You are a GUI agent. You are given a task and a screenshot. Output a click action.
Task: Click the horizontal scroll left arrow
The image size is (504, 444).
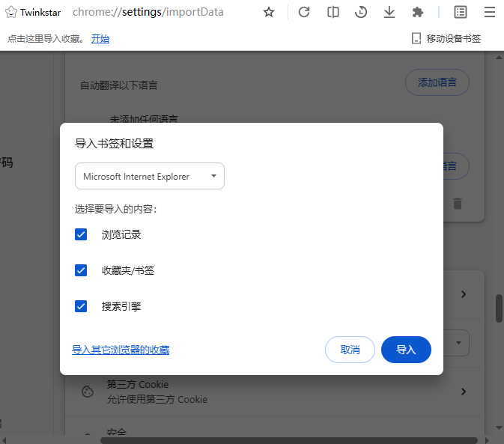4,440
